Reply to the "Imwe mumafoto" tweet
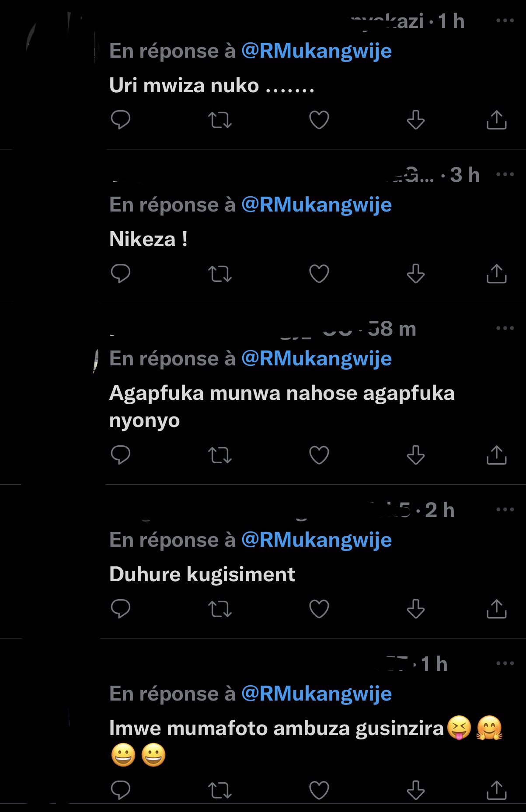The width and height of the screenshot is (526, 812). pyautogui.click(x=121, y=790)
